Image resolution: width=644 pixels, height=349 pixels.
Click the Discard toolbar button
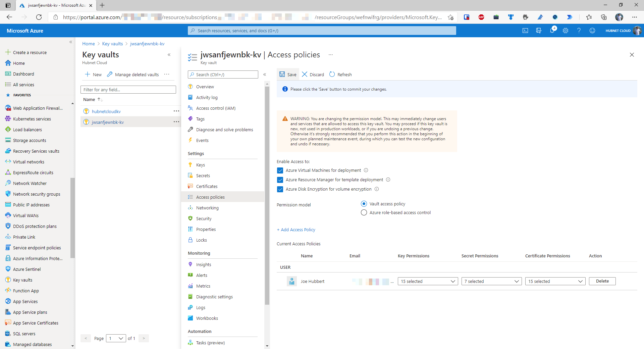313,74
